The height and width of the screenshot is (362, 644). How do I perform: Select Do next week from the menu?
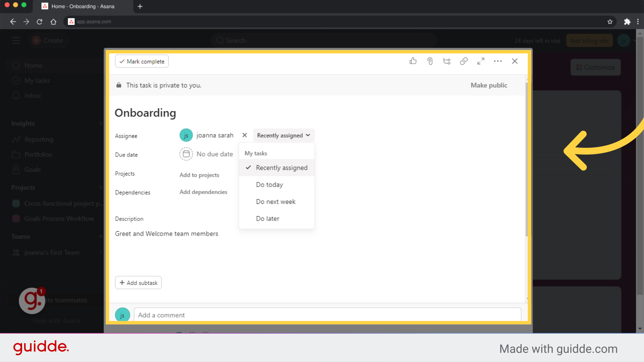[275, 201]
